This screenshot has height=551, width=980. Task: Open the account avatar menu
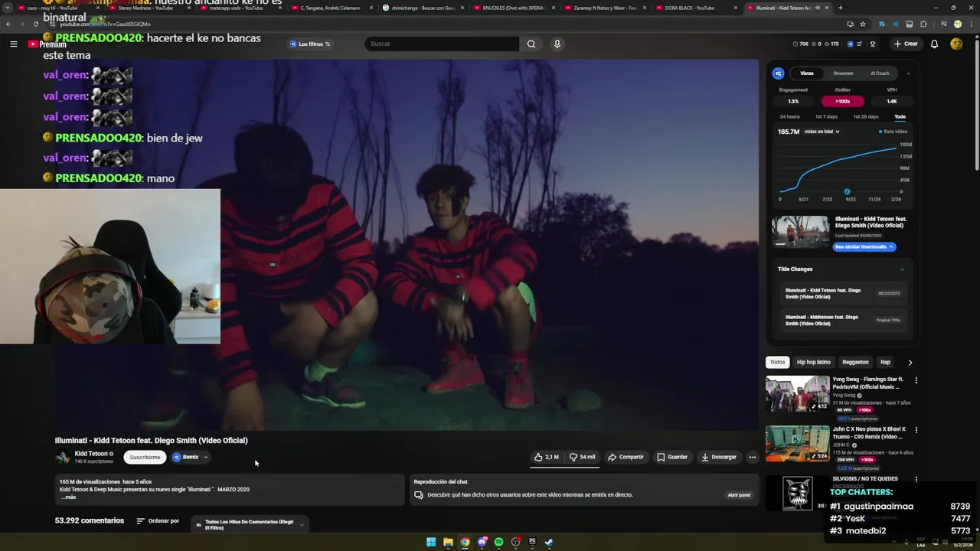point(956,44)
